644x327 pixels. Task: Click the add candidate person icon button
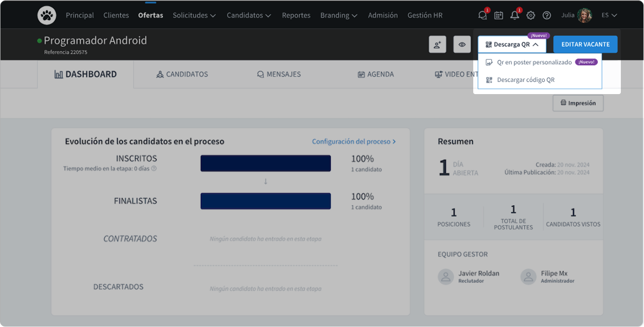(x=437, y=44)
